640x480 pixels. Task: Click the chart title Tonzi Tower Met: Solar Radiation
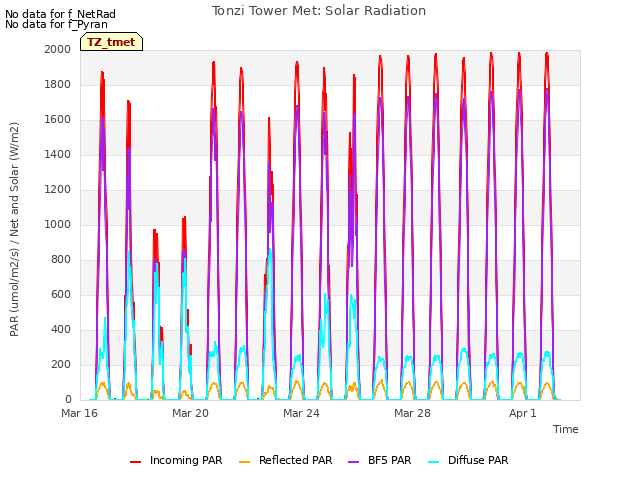coord(319,11)
